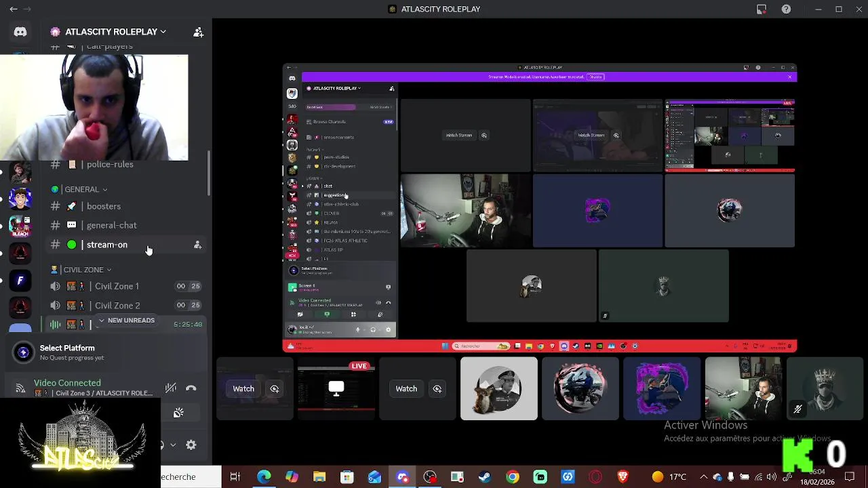Image resolution: width=868 pixels, height=488 pixels.
Task: Invite people to ATLASCITY ROLEPLAY server
Action: pos(198,32)
